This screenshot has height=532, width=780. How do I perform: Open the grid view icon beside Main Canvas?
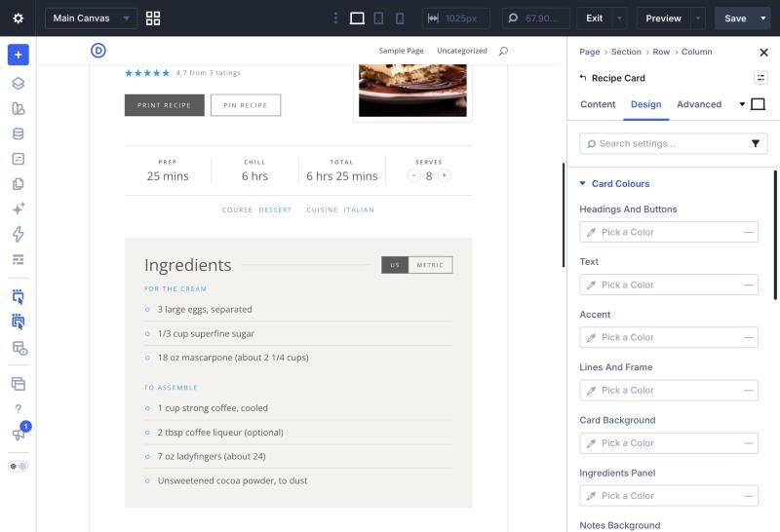coord(153,19)
